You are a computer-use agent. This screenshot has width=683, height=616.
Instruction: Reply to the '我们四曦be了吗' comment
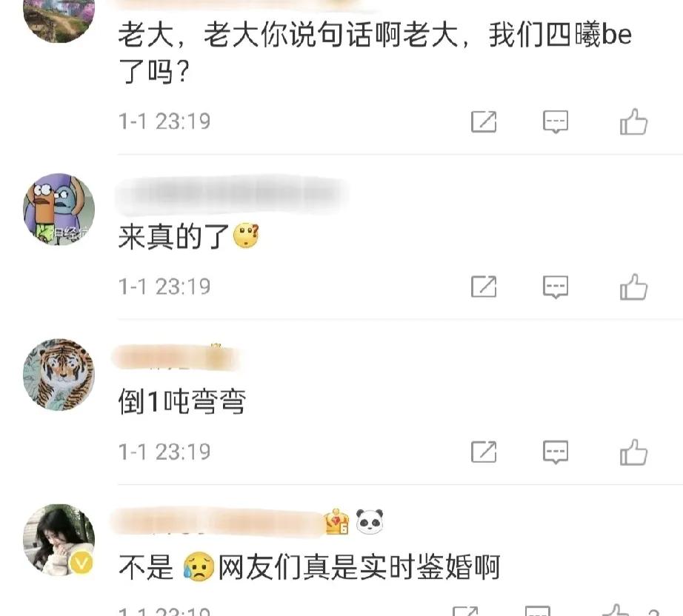[556, 121]
